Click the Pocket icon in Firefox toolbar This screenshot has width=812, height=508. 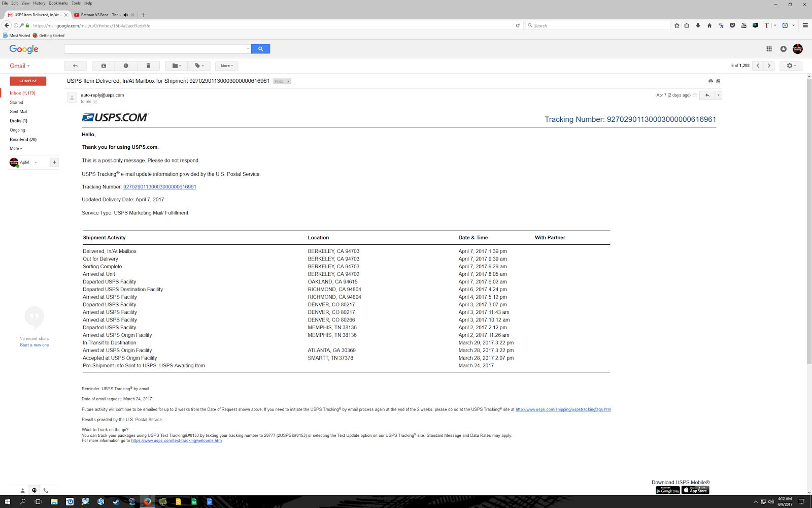(732, 25)
